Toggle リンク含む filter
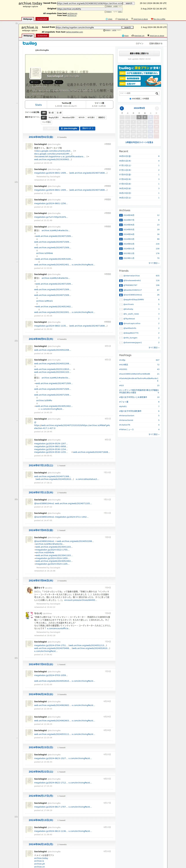This screenshot has height=868, width=186. click(47, 122)
